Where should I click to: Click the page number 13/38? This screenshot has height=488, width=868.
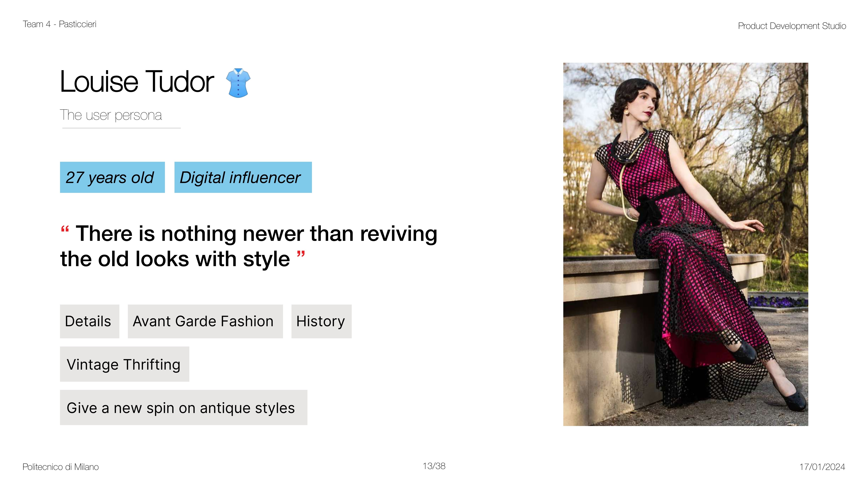434,466
